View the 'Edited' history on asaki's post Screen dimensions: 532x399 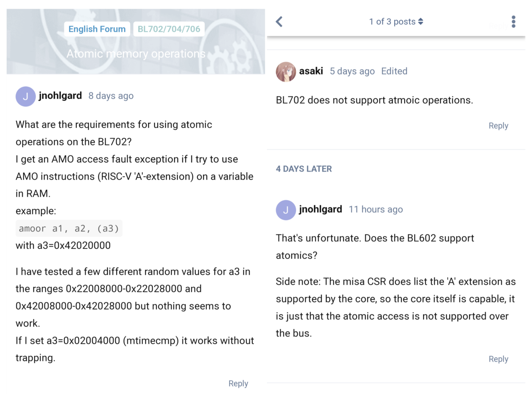[x=394, y=71]
